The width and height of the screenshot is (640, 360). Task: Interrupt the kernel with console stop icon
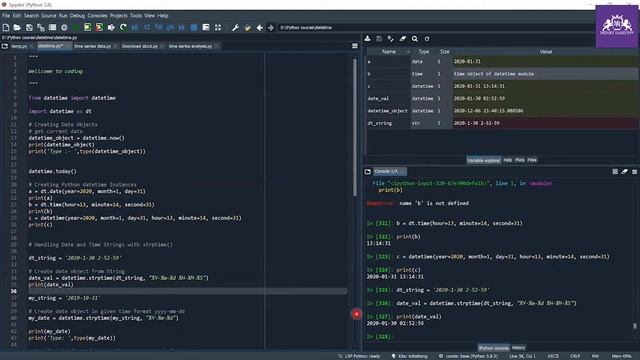615,172
